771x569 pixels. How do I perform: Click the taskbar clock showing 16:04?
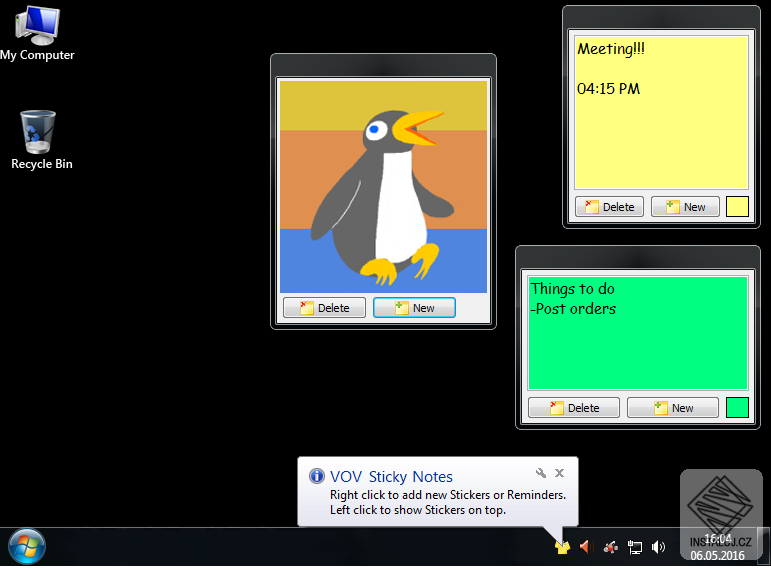(x=717, y=547)
